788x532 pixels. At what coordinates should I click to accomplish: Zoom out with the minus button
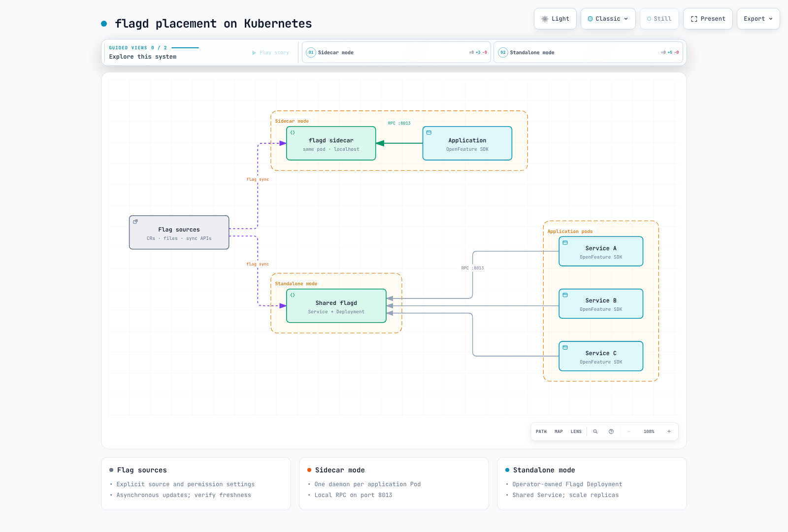[x=629, y=432]
